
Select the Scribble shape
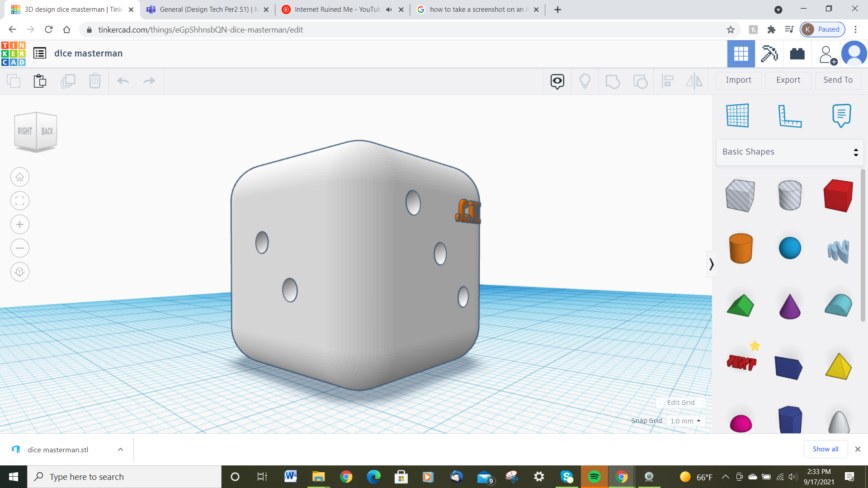(838, 251)
